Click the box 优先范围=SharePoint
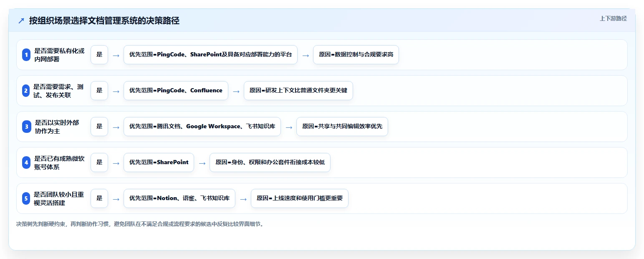The width and height of the screenshot is (644, 259). 159,163
